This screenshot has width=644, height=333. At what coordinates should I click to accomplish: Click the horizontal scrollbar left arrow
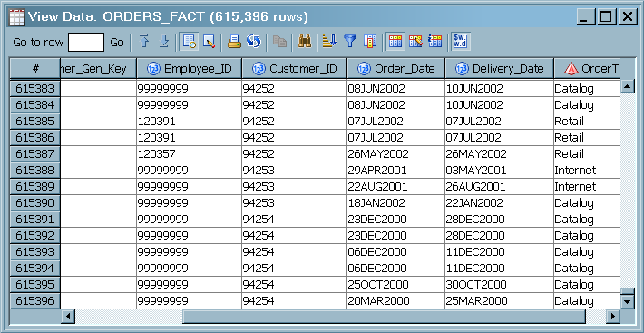(x=68, y=316)
